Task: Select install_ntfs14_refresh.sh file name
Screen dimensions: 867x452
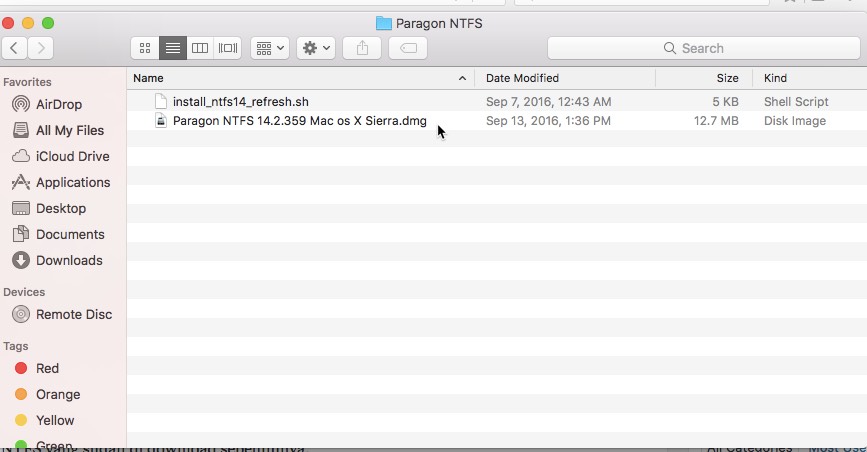Action: click(x=241, y=102)
